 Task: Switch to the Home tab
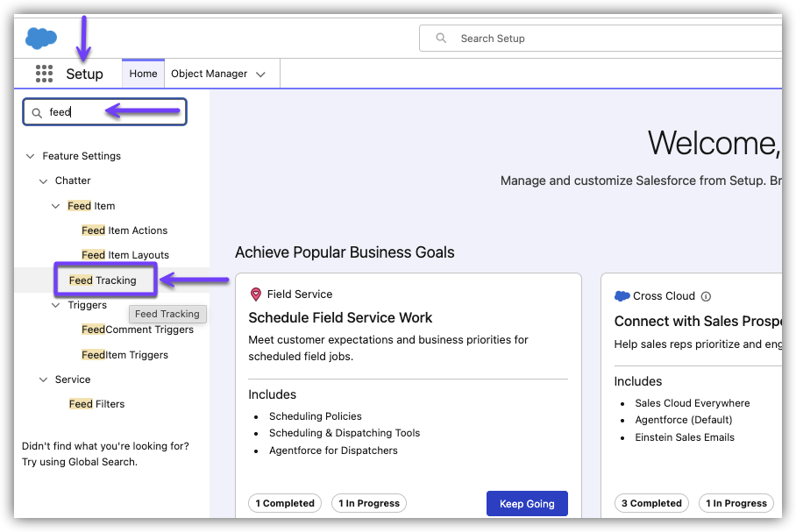(x=143, y=74)
